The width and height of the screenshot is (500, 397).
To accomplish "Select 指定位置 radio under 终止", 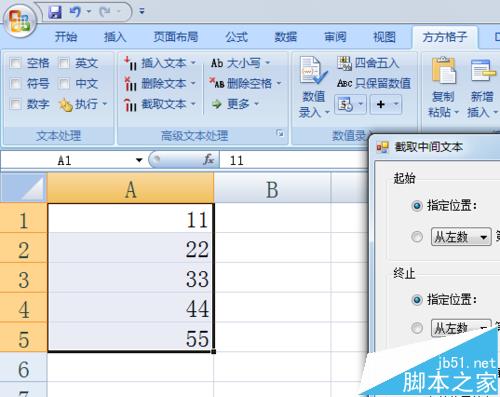I will tap(417, 300).
